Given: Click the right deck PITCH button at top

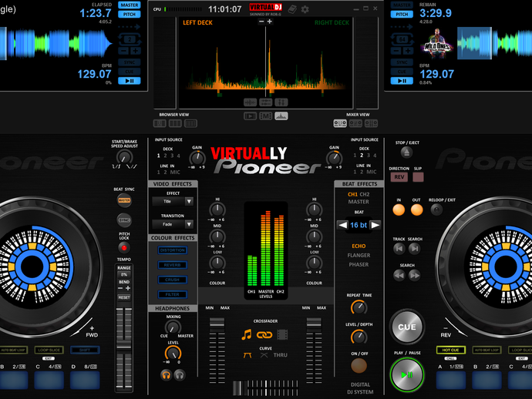Looking at the screenshot, I should (x=402, y=14).
